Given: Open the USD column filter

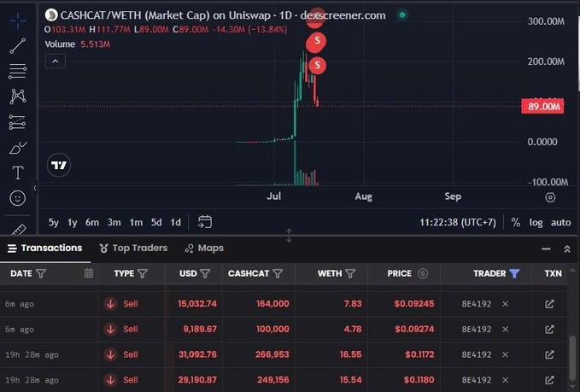Looking at the screenshot, I should 205,273.
